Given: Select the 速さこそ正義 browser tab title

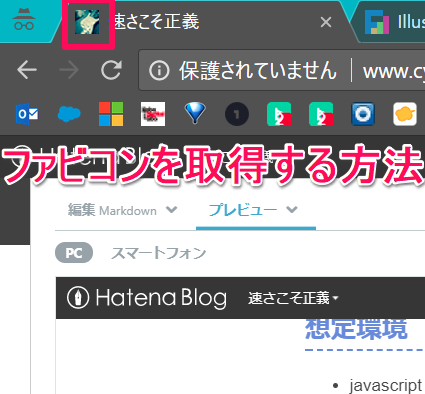Looking at the screenshot, I should coord(156,21).
